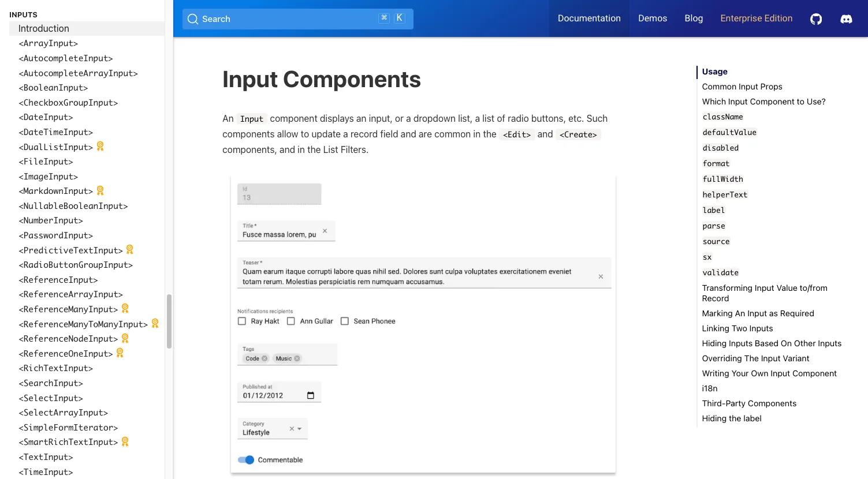Screen dimensions: 868x479
Task: Click the search magnifier icon
Action: click(192, 19)
